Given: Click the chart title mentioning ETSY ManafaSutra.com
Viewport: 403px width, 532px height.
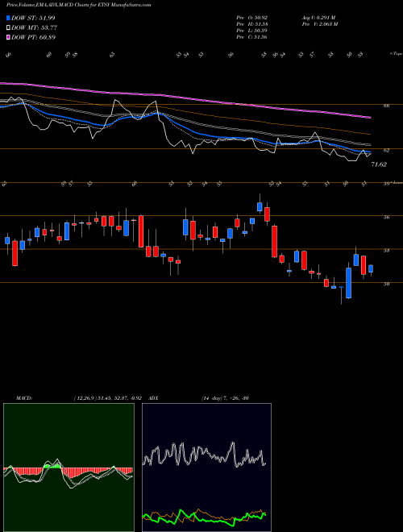Looking at the screenshot, I should 79,5.
